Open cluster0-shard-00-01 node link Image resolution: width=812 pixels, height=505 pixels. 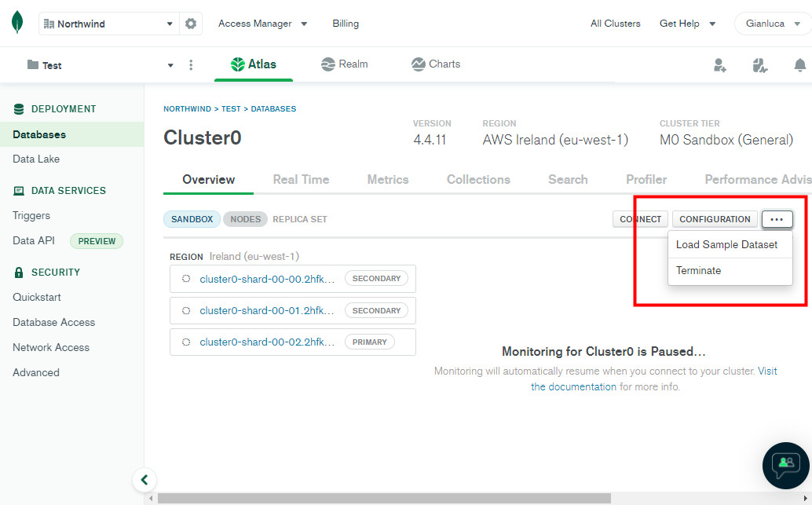[267, 311]
